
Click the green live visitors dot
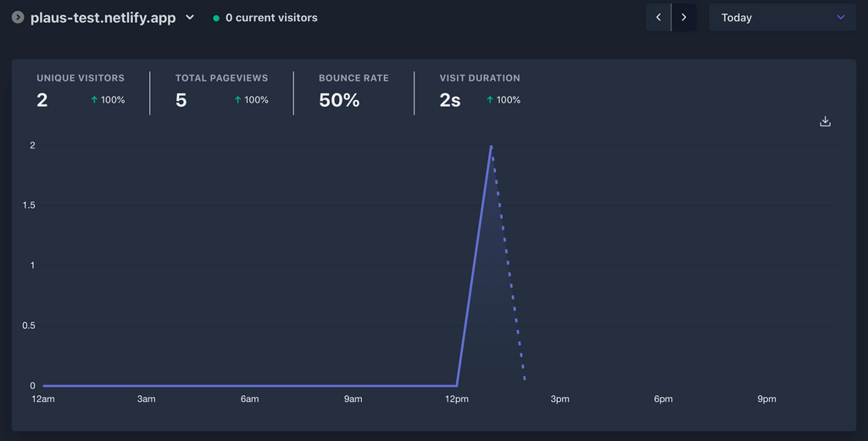[x=216, y=19]
